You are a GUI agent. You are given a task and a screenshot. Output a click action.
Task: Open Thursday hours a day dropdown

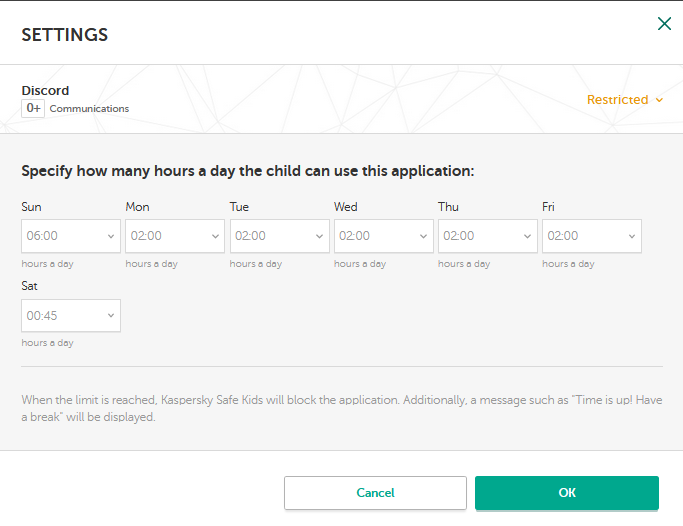pos(487,236)
